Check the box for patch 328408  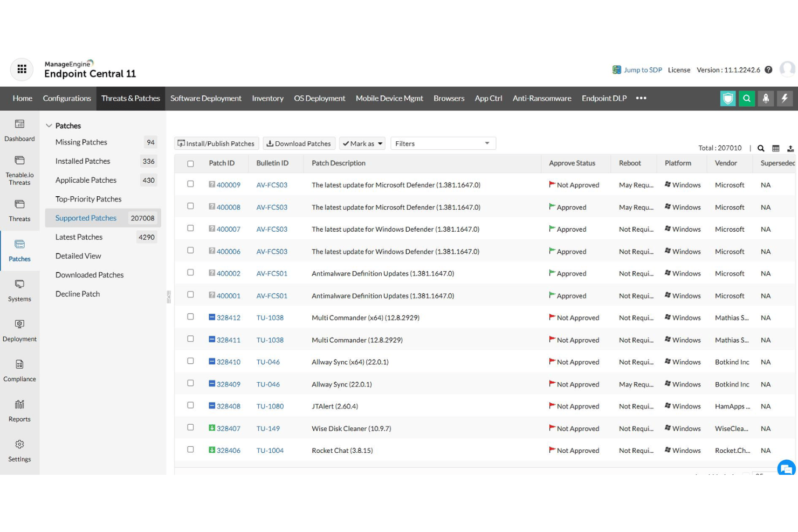pyautogui.click(x=190, y=405)
